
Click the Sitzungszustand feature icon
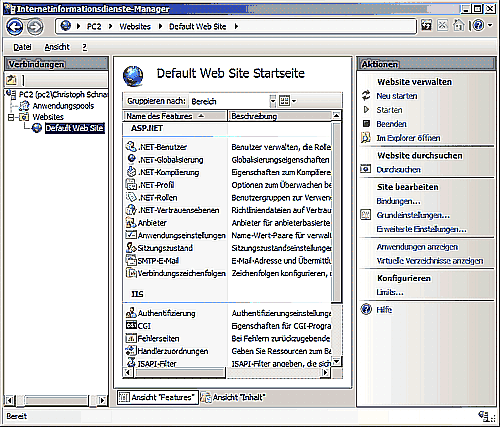[x=131, y=248]
